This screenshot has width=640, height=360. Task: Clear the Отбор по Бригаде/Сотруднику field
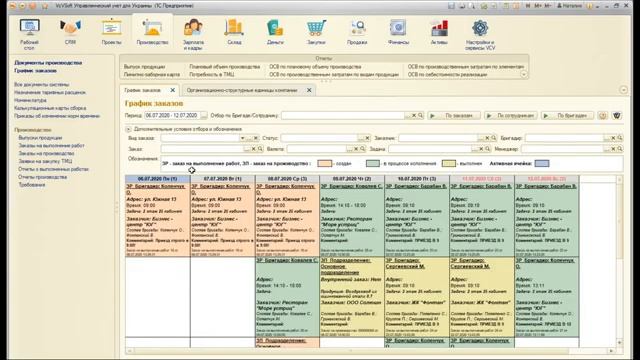[413, 116]
